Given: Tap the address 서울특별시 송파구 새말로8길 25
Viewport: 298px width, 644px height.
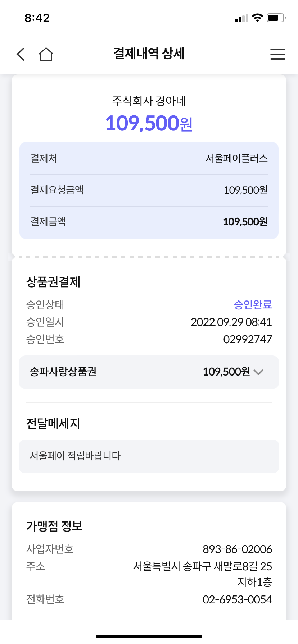Looking at the screenshot, I should (202, 566).
